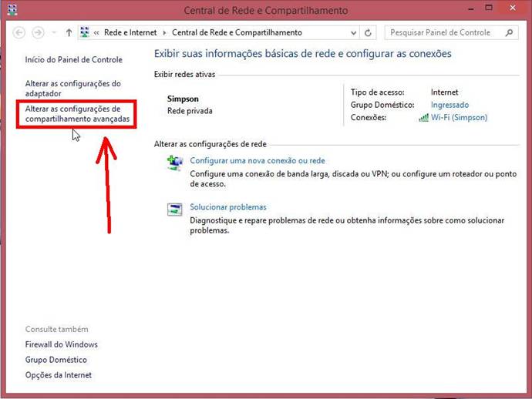Screen dimensions: 532x399
Task: Click the window icon in the title bar
Action: coord(13,11)
